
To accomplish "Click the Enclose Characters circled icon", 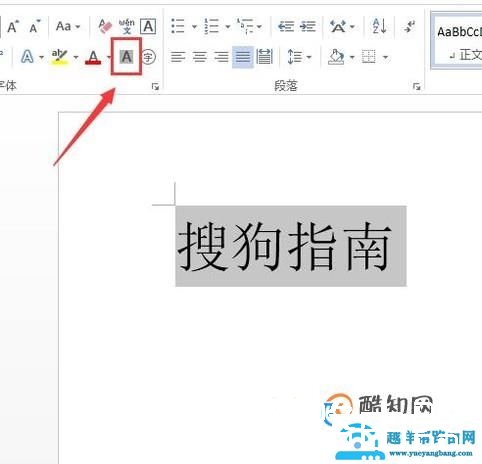I will pyautogui.click(x=149, y=57).
